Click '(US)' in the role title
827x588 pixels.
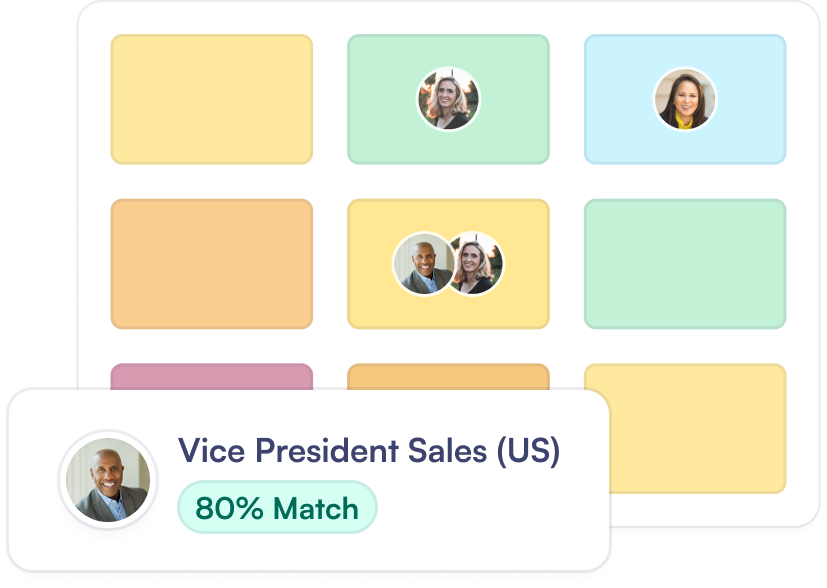click(x=528, y=451)
